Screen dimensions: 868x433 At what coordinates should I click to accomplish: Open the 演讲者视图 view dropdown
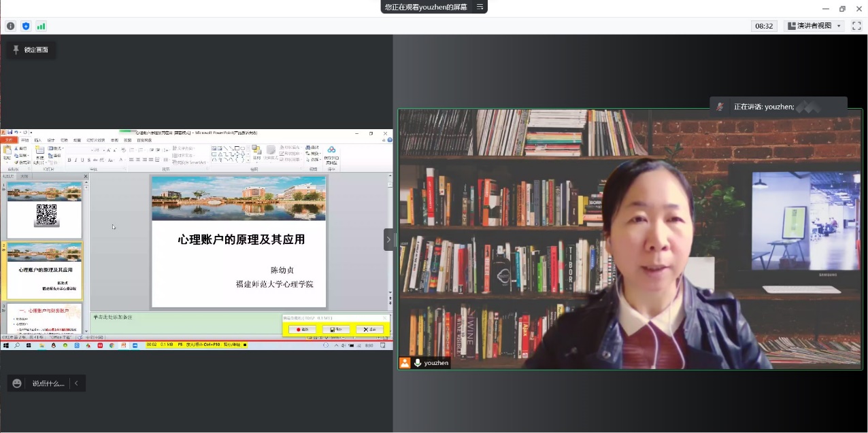click(x=814, y=26)
